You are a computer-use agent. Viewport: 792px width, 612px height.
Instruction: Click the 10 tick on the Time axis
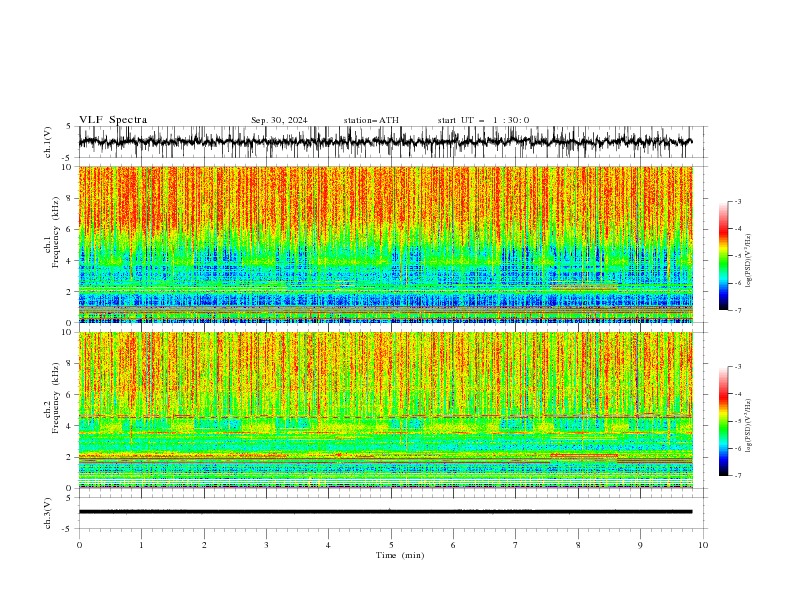click(x=703, y=545)
